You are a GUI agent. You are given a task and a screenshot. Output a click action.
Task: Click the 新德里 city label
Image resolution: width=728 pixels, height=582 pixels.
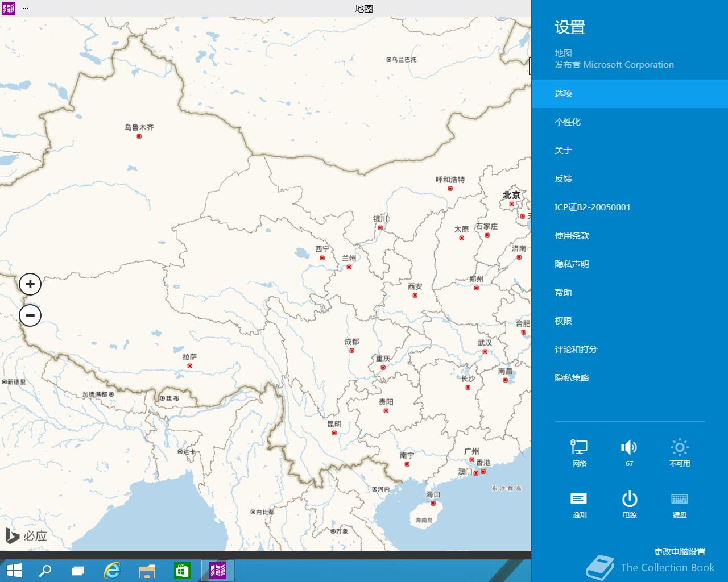(x=16, y=381)
